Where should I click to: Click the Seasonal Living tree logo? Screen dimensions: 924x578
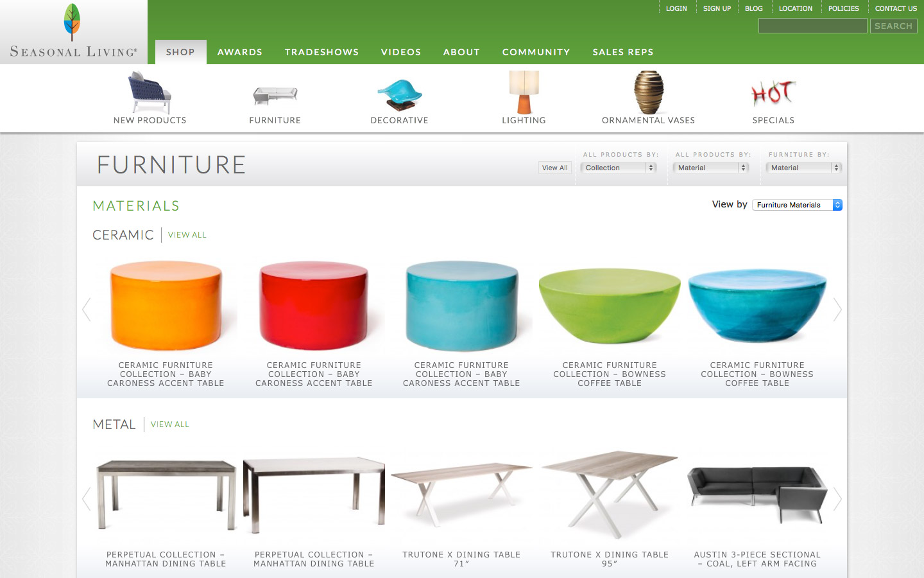tap(73, 22)
